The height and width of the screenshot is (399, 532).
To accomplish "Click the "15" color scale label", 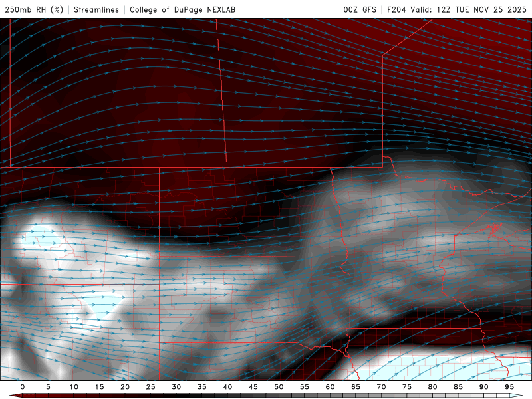I will click(99, 387).
